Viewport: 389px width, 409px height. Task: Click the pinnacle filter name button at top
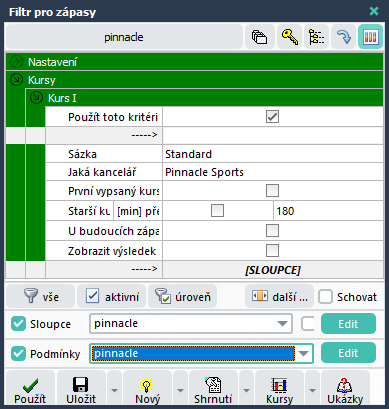point(124,37)
